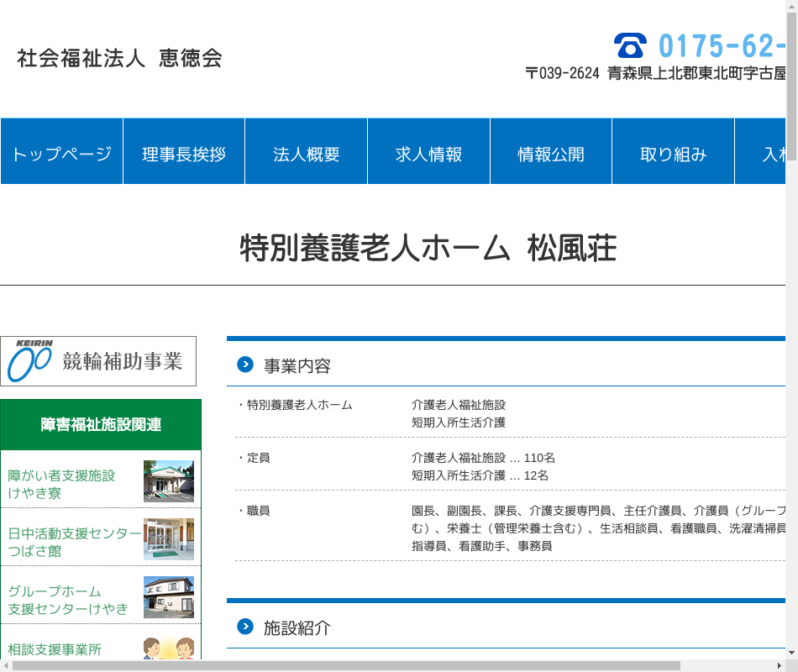Go to トップページ in the navigation bar
The width and height of the screenshot is (798, 672).
click(61, 154)
